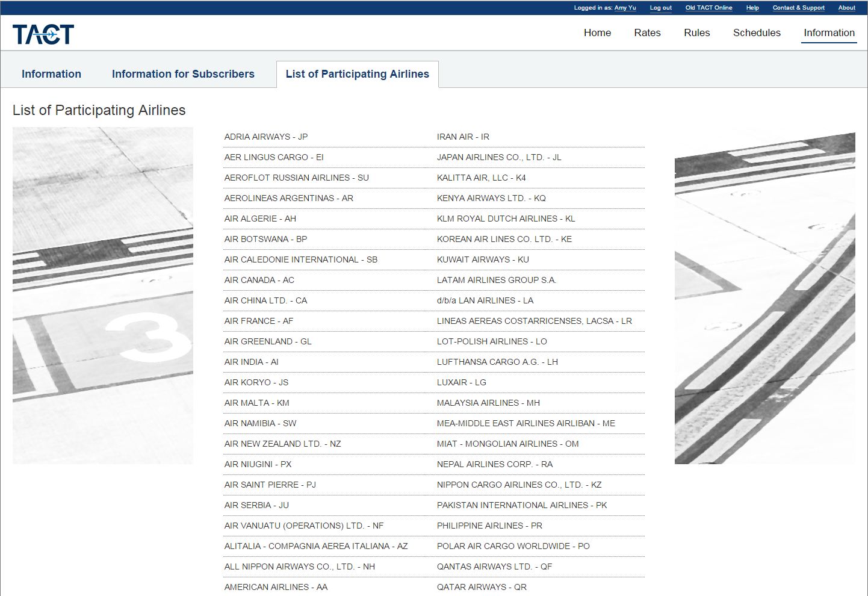Switch to the Information tab
The image size is (868, 596).
pyautogui.click(x=51, y=74)
